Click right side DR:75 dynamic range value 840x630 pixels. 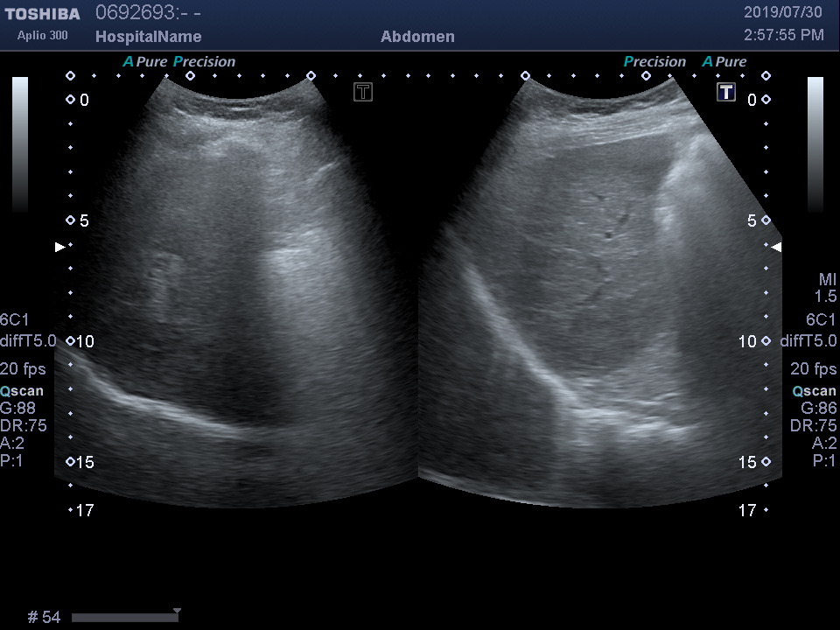tap(813, 425)
